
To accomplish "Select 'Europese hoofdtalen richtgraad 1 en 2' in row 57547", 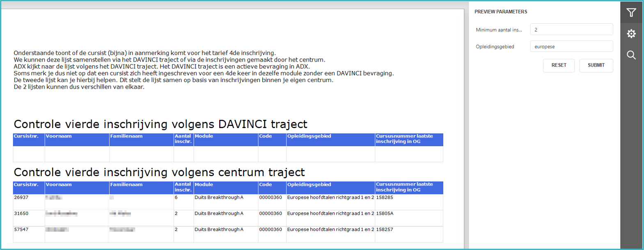I will click(x=330, y=229).
